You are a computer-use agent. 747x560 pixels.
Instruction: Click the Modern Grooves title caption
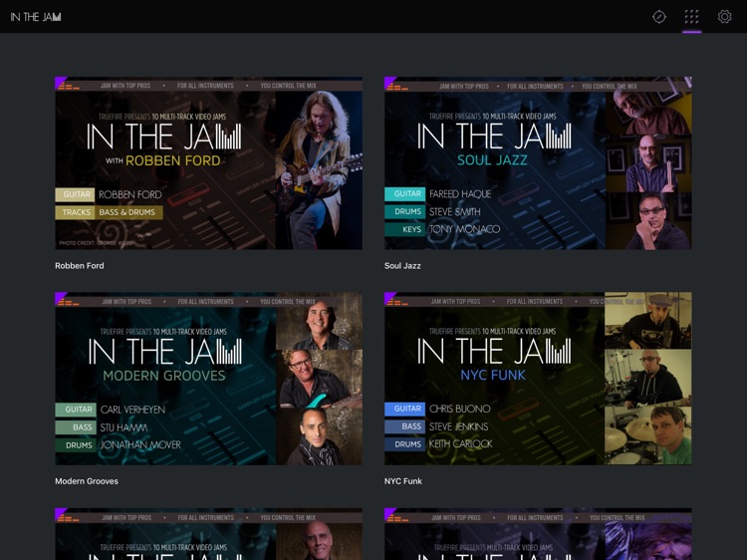tap(87, 481)
